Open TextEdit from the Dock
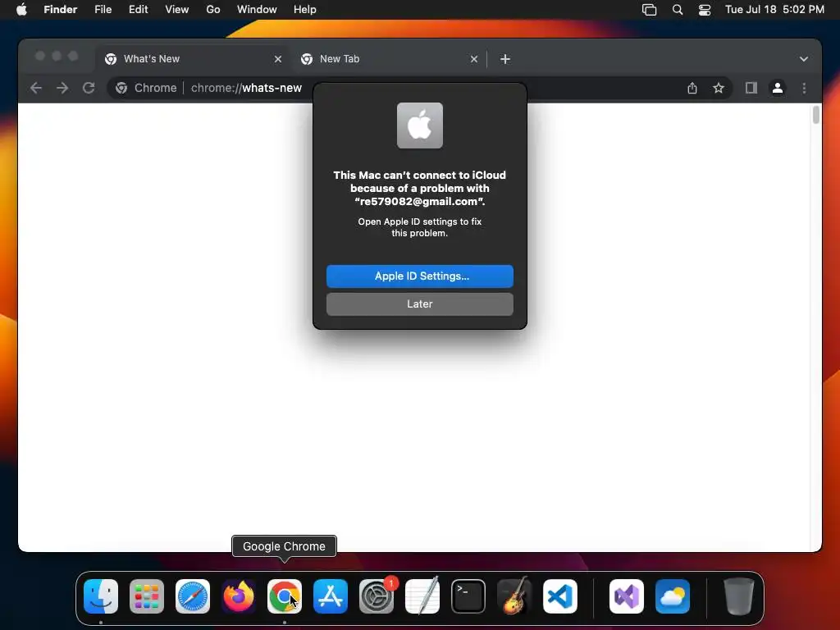The width and height of the screenshot is (840, 630). point(422,596)
